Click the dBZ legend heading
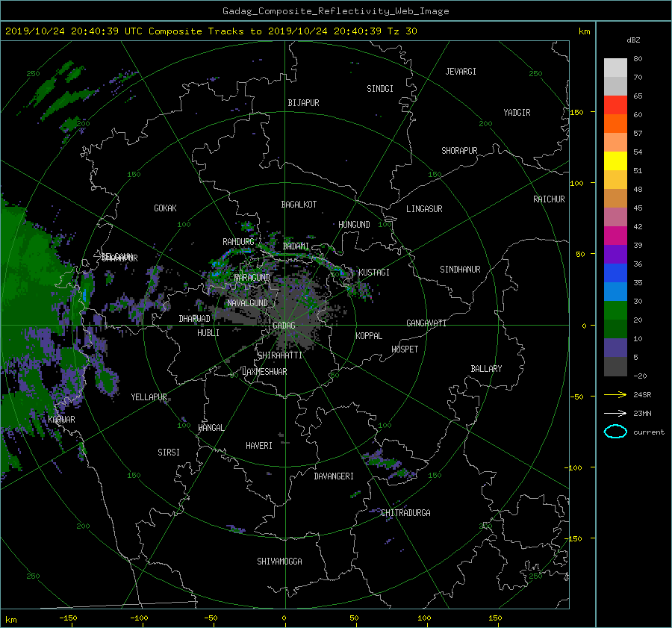Viewport: 672px width, 628px height. [633, 40]
